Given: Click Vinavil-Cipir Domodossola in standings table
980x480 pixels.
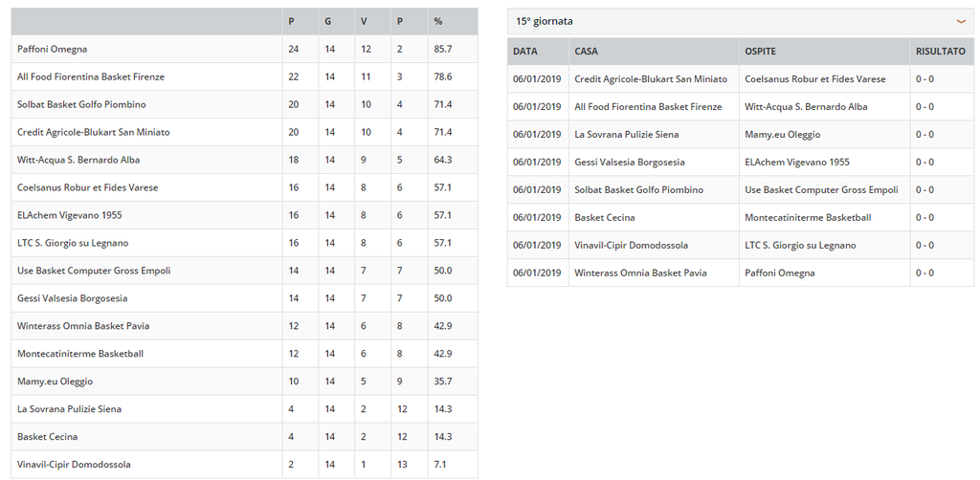Looking at the screenshot, I should coord(75,465).
